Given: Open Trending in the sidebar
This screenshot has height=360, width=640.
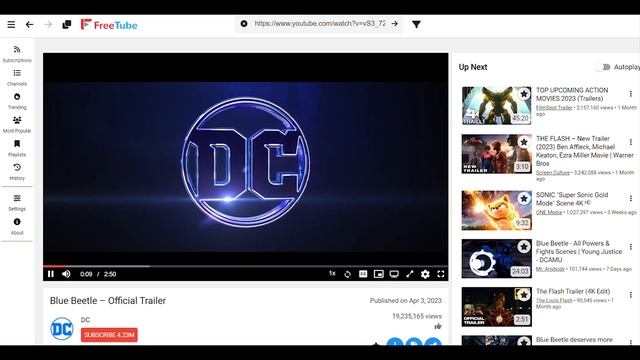Looking at the screenshot, I should pyautogui.click(x=17, y=101).
